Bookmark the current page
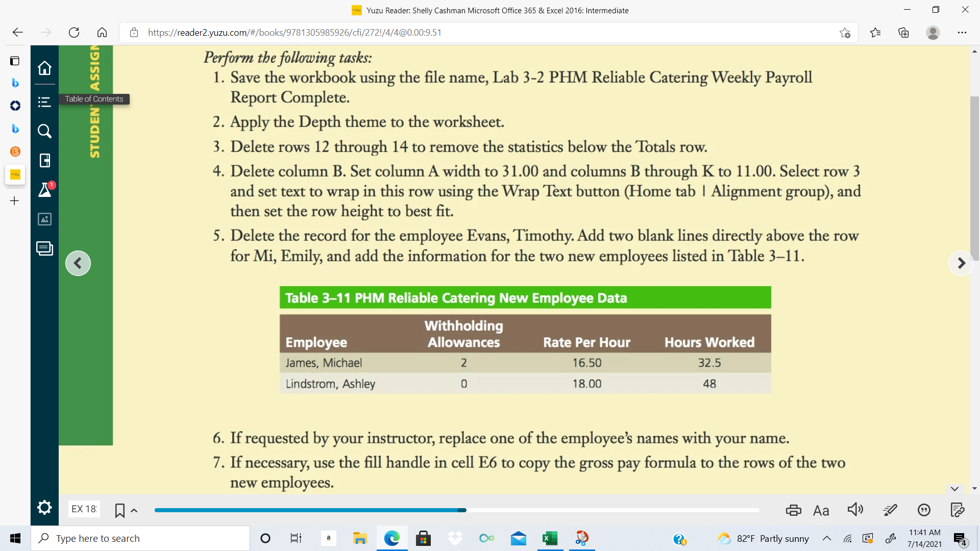The width and height of the screenshot is (980, 551). pos(120,510)
